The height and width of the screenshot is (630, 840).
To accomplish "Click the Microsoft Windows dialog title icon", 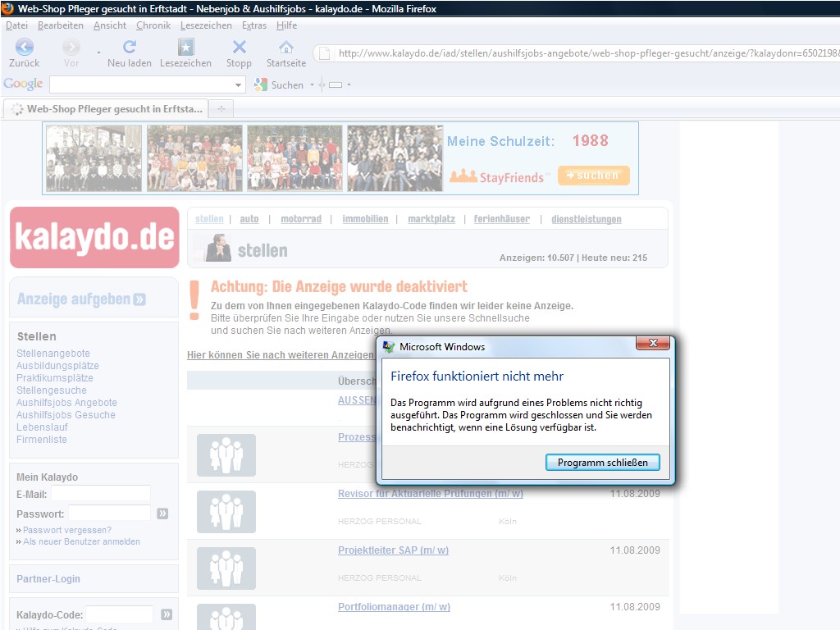I will point(388,347).
